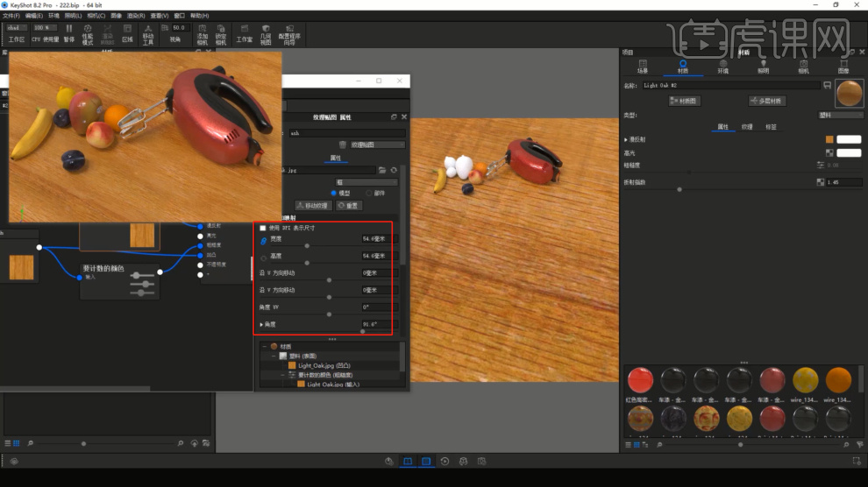Select the 部件 radio button
The height and width of the screenshot is (487, 868).
click(368, 193)
